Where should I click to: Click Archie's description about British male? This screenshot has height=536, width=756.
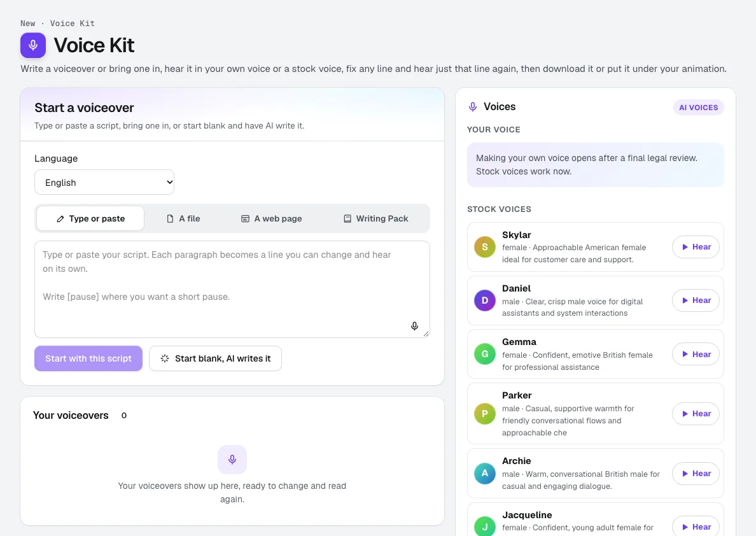[x=580, y=480]
